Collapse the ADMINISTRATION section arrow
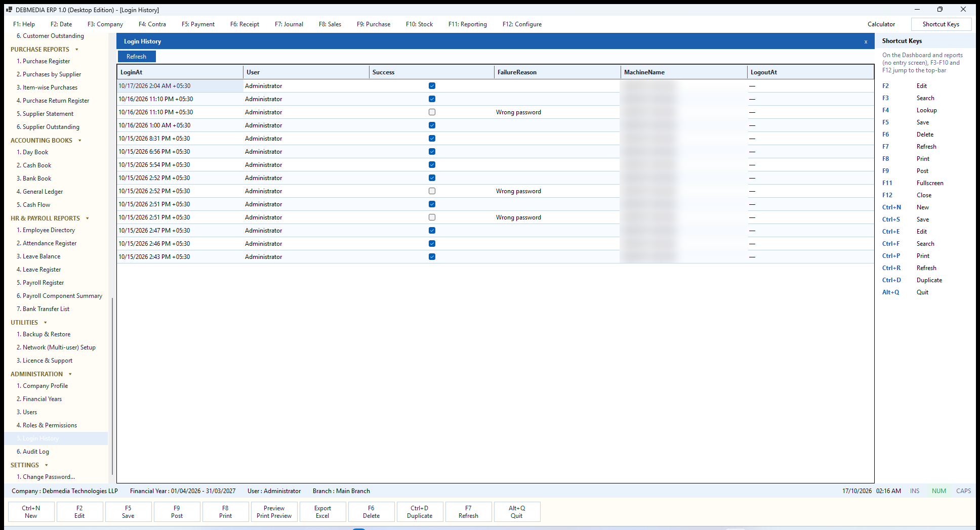Image resolution: width=980 pixels, height=530 pixels. pos(70,374)
